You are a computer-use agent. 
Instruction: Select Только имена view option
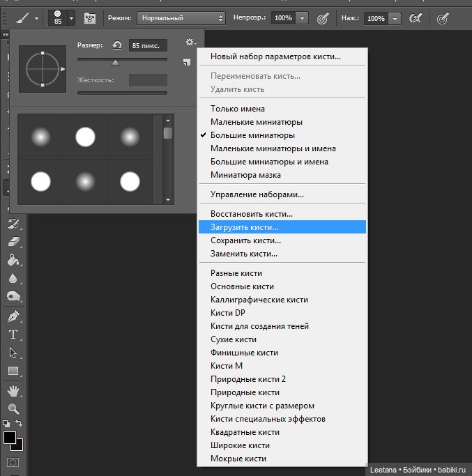click(x=282, y=109)
